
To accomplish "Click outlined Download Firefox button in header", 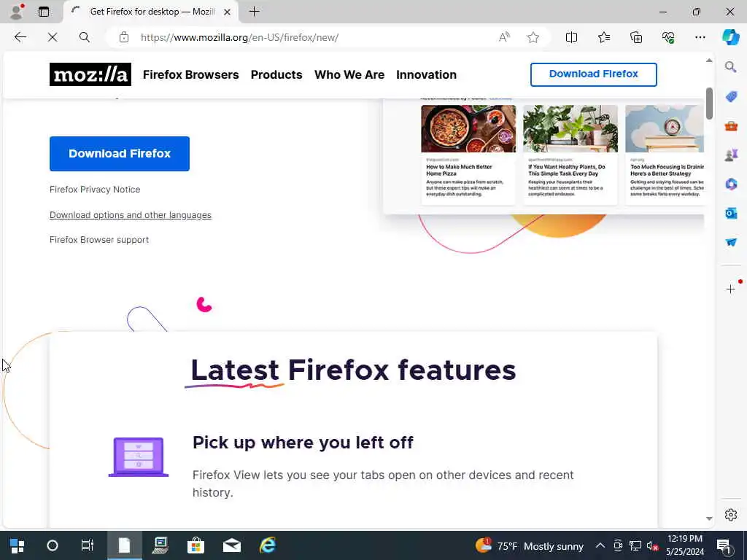I will [x=594, y=74].
